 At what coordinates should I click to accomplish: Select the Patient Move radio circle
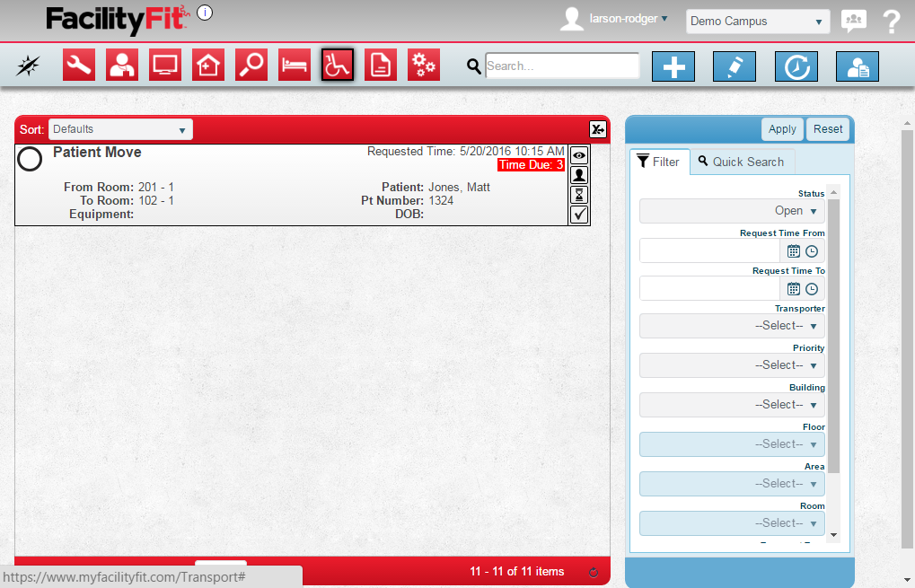coord(30,159)
